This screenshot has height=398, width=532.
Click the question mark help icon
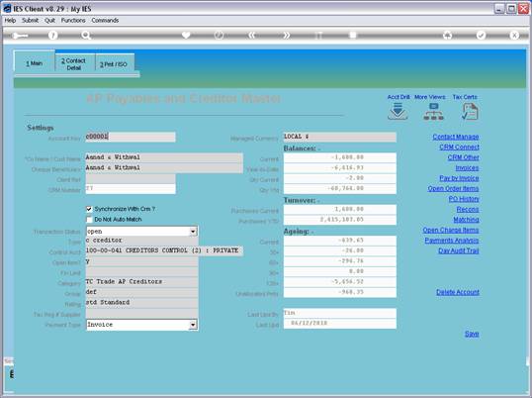[53, 35]
